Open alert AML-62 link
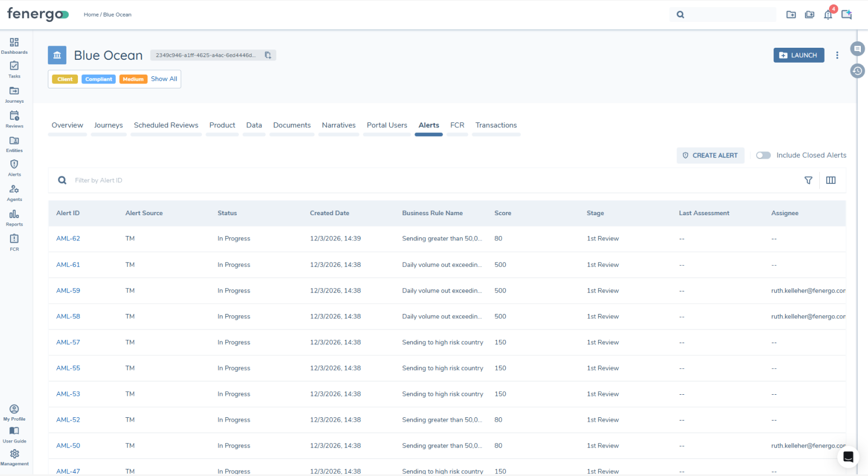 [x=68, y=239]
